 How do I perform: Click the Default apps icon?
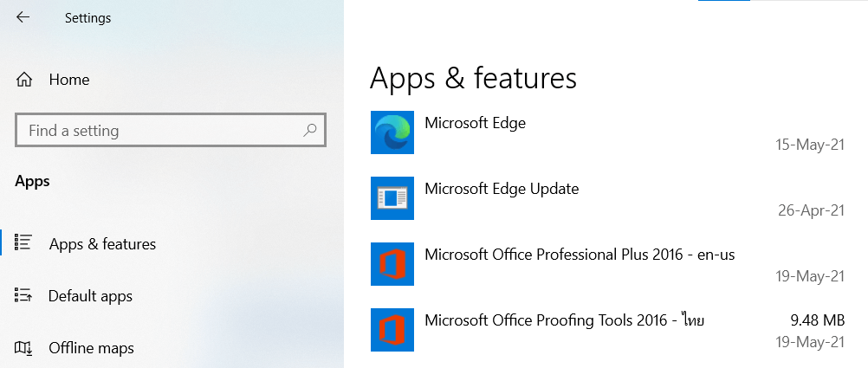(23, 295)
